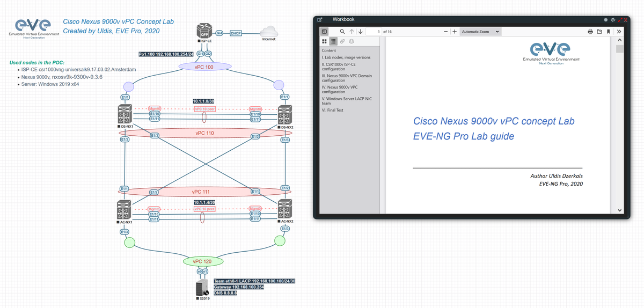Click the Workbook window circle icon
The height and width of the screenshot is (308, 644).
[x=606, y=19]
